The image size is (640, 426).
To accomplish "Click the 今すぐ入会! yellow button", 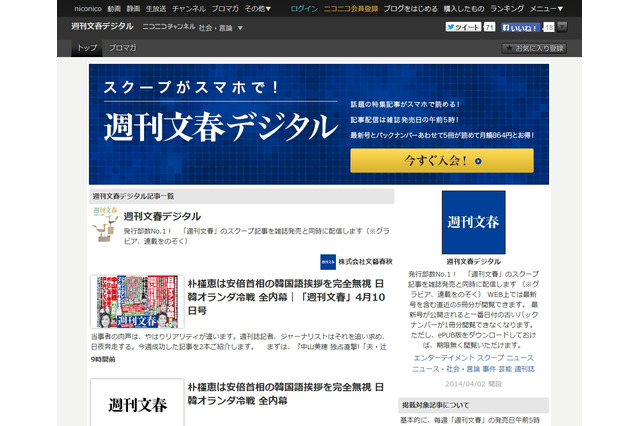I will (x=442, y=160).
